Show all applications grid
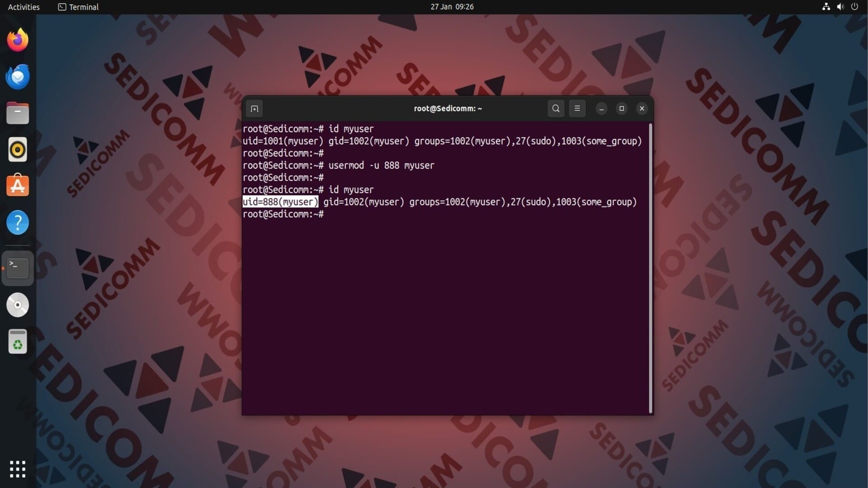The width and height of the screenshot is (868, 488). pyautogui.click(x=18, y=469)
